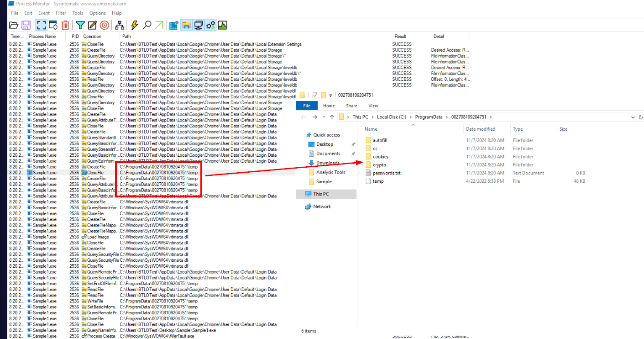Click the Detail column header

click(x=439, y=37)
